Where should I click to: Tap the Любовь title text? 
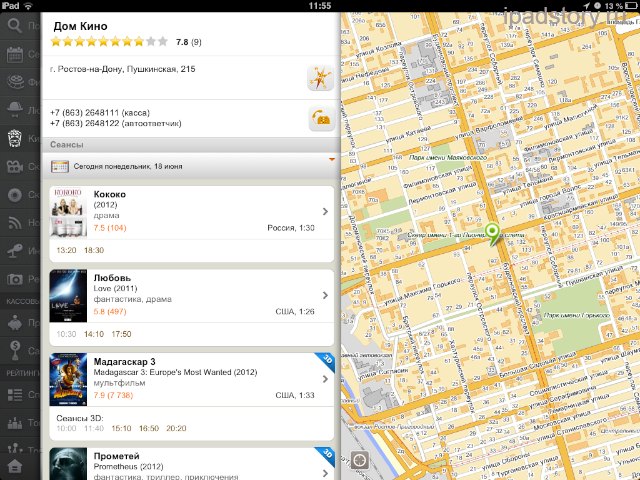tap(112, 278)
